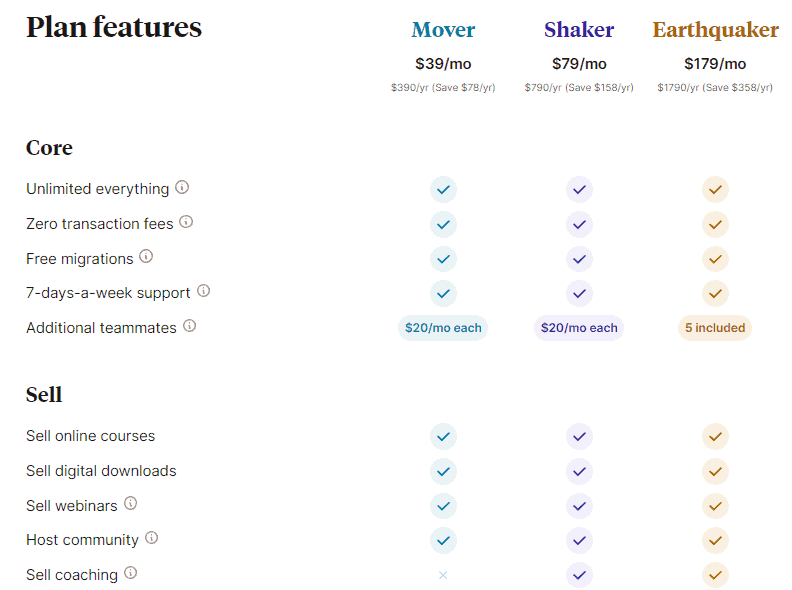Click Shaker checkmark for Sell online courses

pos(579,436)
